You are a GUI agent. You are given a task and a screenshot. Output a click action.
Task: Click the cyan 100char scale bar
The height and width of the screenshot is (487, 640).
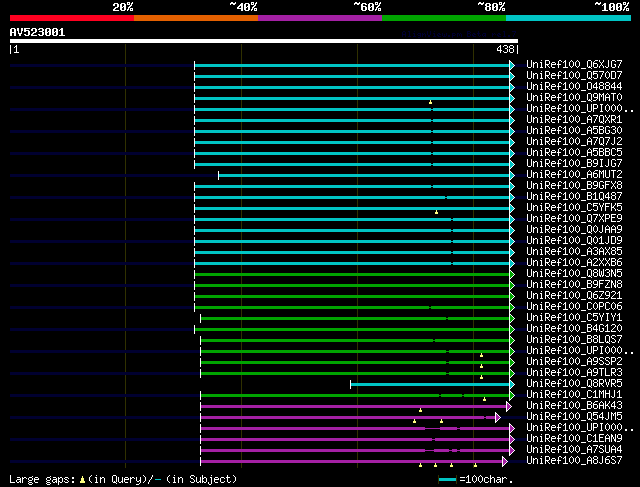447,480
